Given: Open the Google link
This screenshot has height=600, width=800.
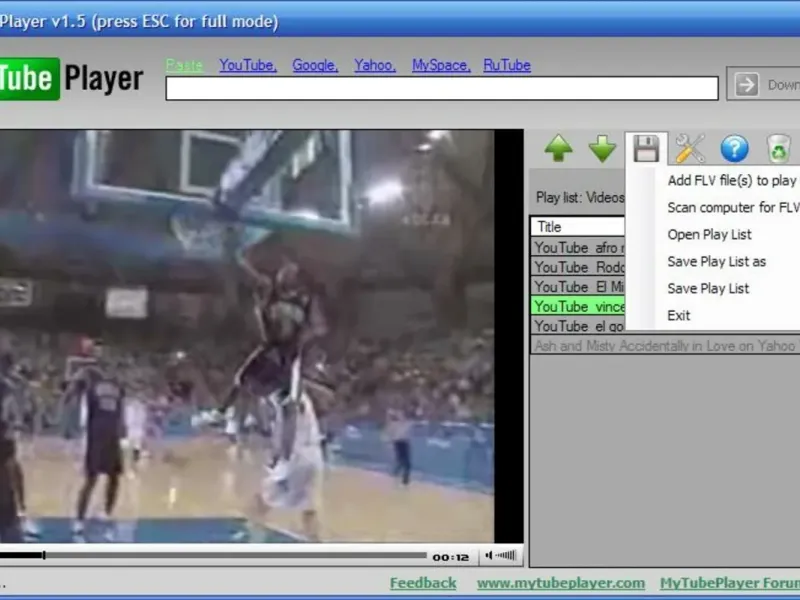Looking at the screenshot, I should (315, 65).
